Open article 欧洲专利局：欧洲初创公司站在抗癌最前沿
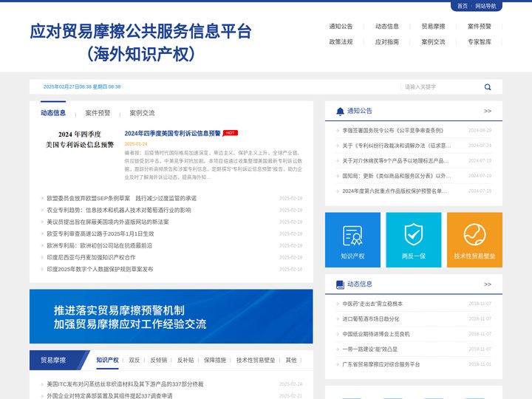532x399 pixels. click(x=100, y=245)
